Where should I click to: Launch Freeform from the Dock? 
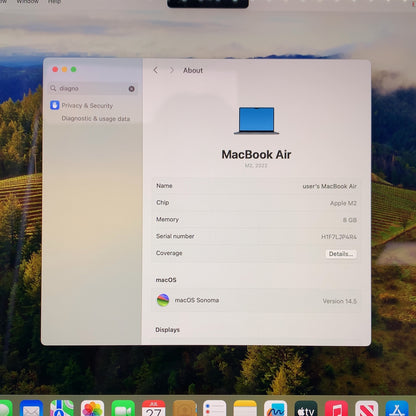[275, 409]
